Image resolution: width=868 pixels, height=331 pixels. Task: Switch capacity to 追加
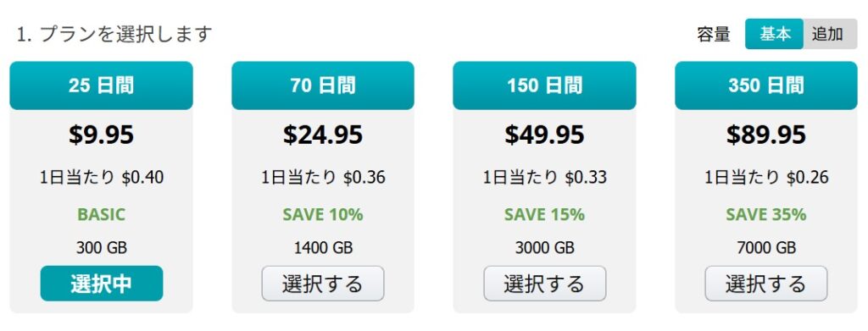point(830,34)
